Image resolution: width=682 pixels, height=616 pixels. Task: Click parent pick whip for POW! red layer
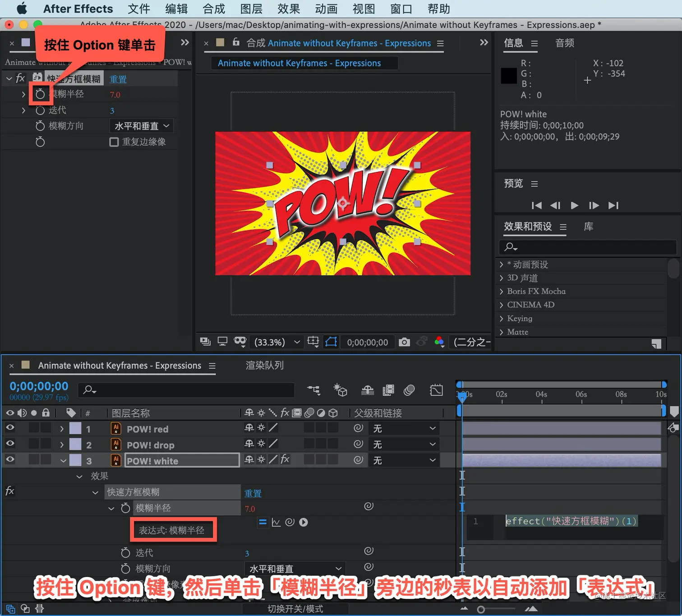click(x=359, y=428)
